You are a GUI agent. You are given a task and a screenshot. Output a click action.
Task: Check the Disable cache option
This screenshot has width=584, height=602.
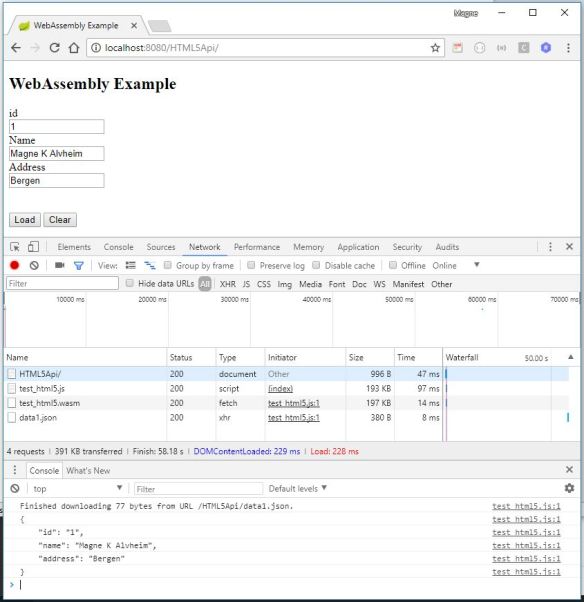click(316, 265)
